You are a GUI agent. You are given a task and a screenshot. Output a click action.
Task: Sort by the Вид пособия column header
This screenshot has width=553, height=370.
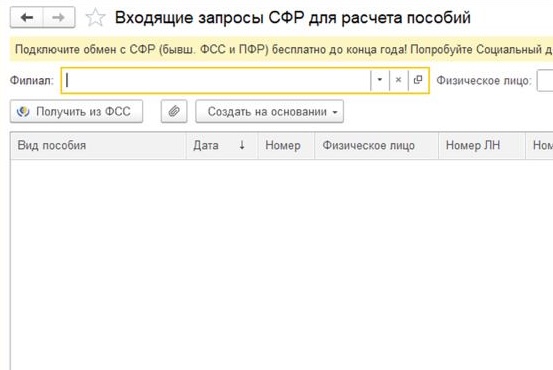[x=98, y=145]
